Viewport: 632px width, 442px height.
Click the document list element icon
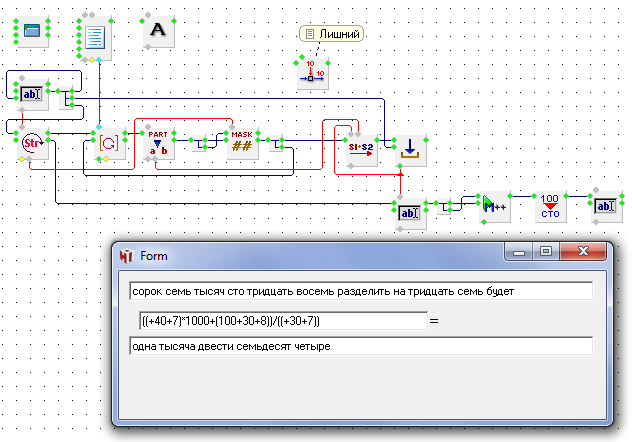[x=95, y=38]
